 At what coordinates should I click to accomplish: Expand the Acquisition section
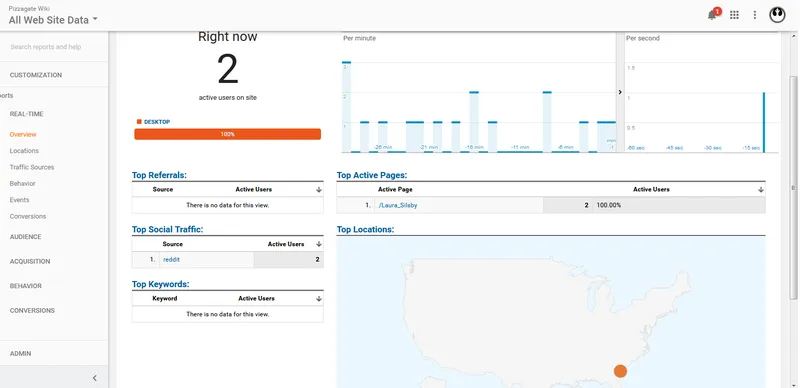coord(30,261)
